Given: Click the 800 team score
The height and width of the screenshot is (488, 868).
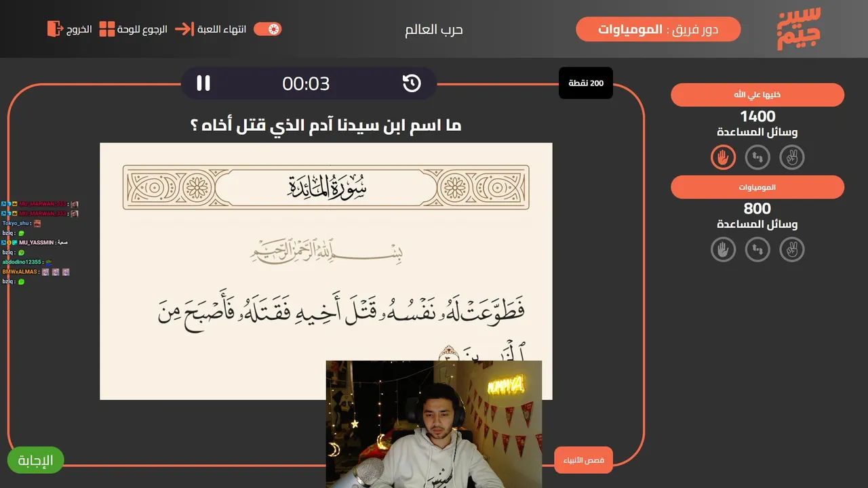Looking at the screenshot, I should [757, 209].
